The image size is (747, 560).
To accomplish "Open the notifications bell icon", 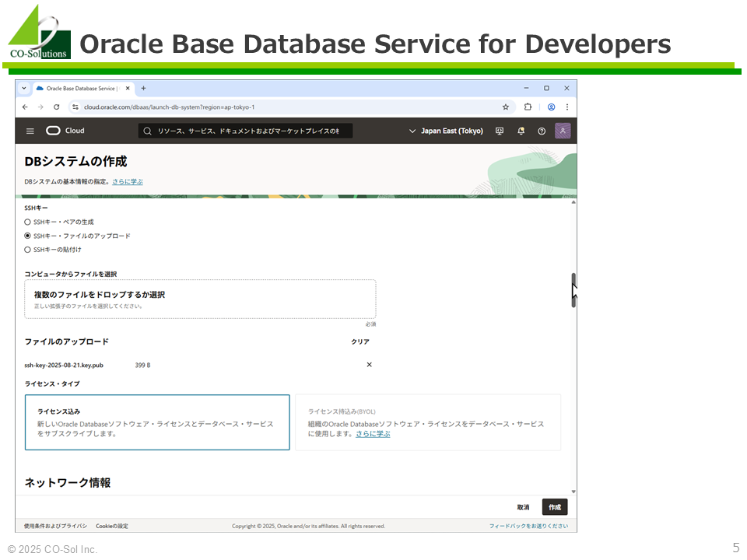I will tap(521, 131).
